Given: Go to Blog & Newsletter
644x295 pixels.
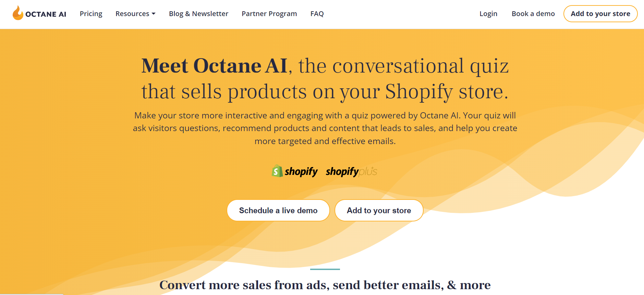Looking at the screenshot, I should click(x=198, y=14).
